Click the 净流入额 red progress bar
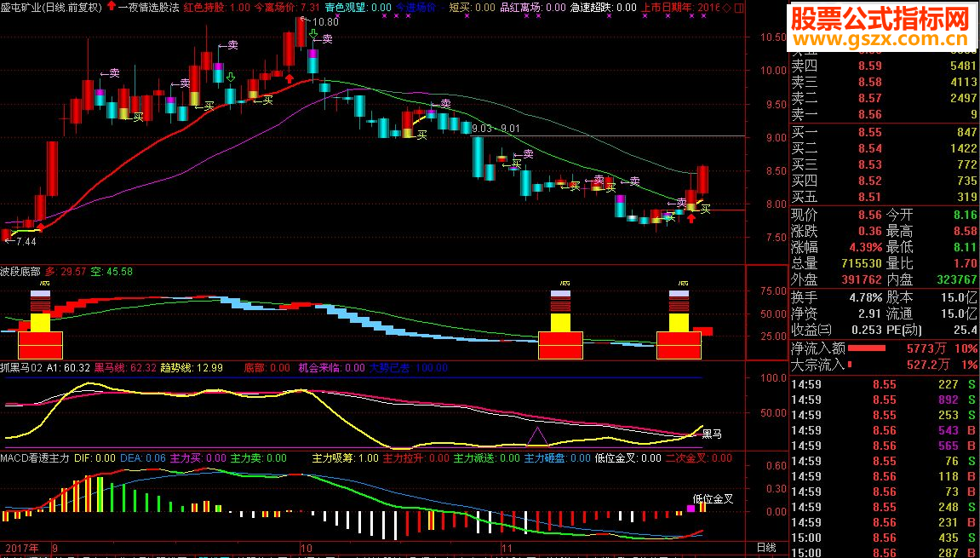980x558 pixels. 866,348
